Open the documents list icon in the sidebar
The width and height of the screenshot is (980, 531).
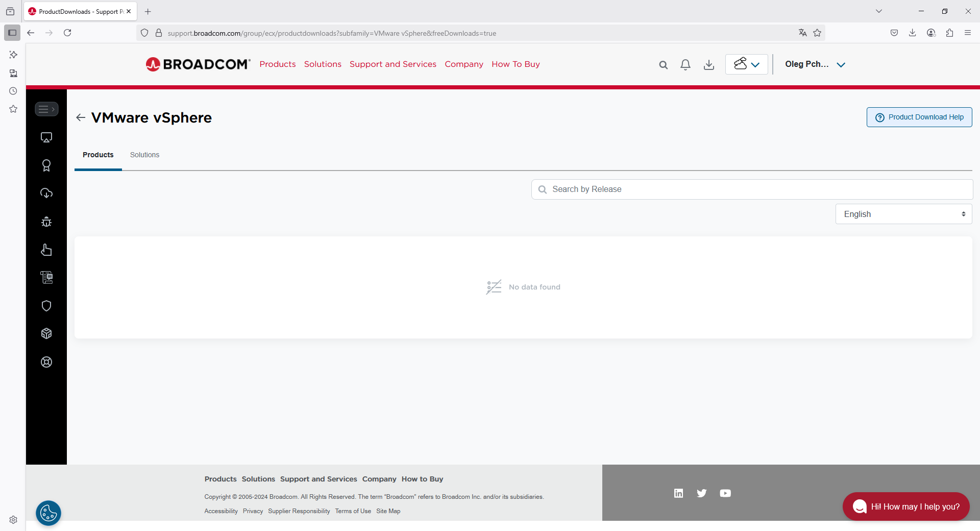(46, 277)
